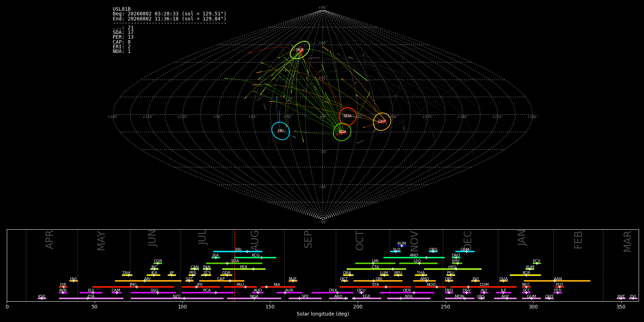This screenshot has height=322, width=644.
Task: Select the SDA green radiant circle
Action: (x=342, y=132)
